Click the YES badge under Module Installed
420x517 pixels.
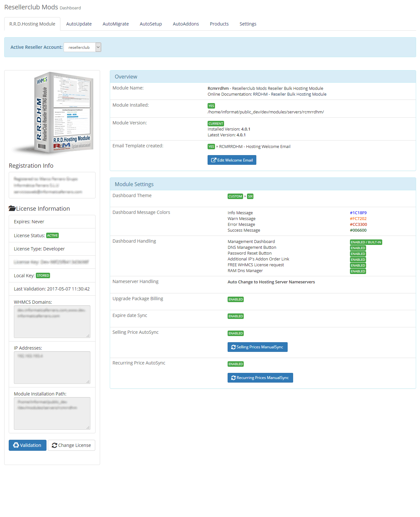(x=211, y=106)
